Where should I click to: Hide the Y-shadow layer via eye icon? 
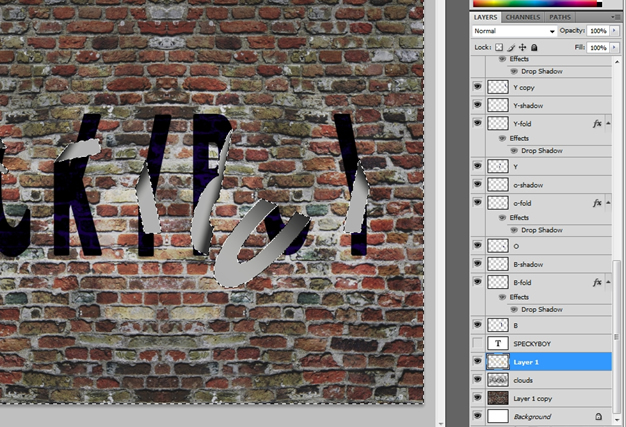coord(477,105)
